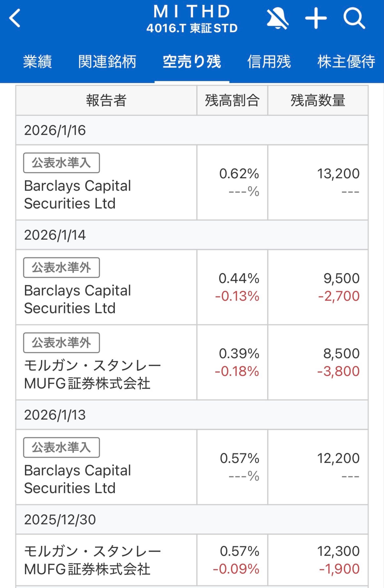This screenshot has width=384, height=588.
Task: Switch to the 信用残 tab
Action: click(x=269, y=62)
